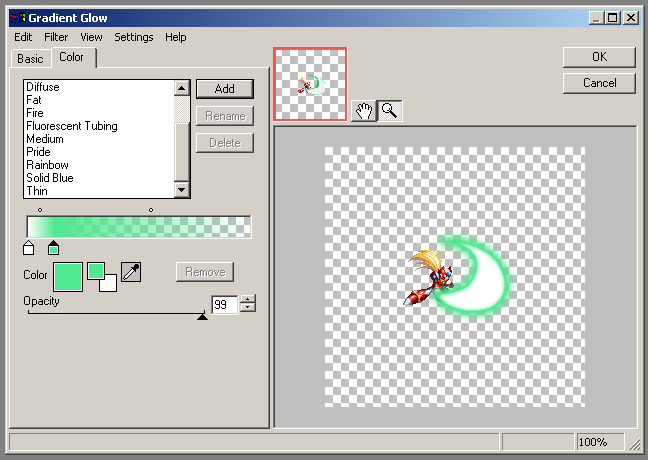Switch to the Basic tab
This screenshot has height=460, width=648.
30,59
